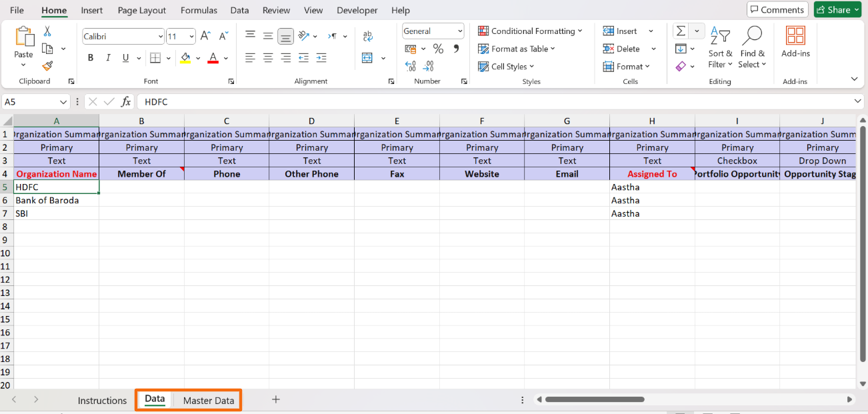Open Conditional Formatting dropdown
The width and height of the screenshot is (868, 414).
click(x=531, y=31)
